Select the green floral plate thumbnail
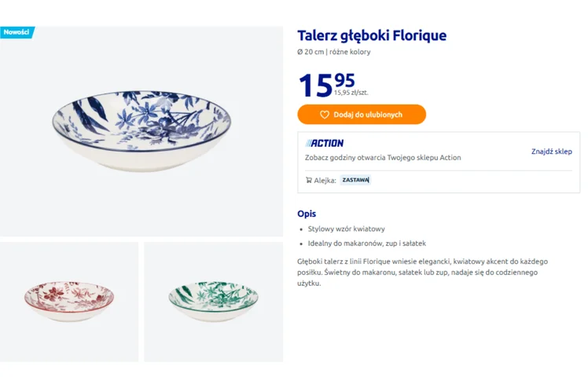Image resolution: width=588 pixels, height=388 pixels. pyautogui.click(x=213, y=301)
